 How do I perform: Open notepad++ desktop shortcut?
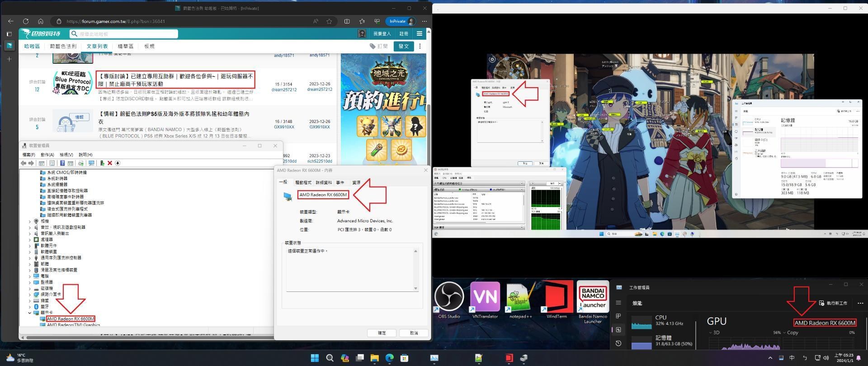520,300
